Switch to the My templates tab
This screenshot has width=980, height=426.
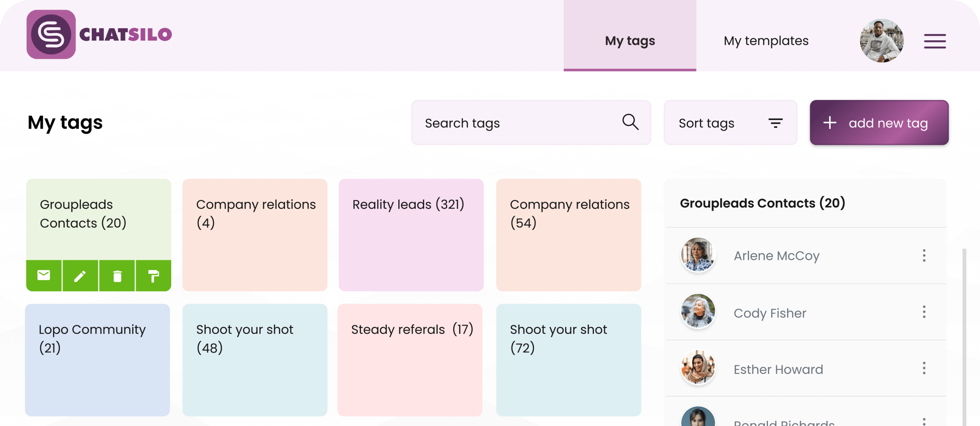766,41
